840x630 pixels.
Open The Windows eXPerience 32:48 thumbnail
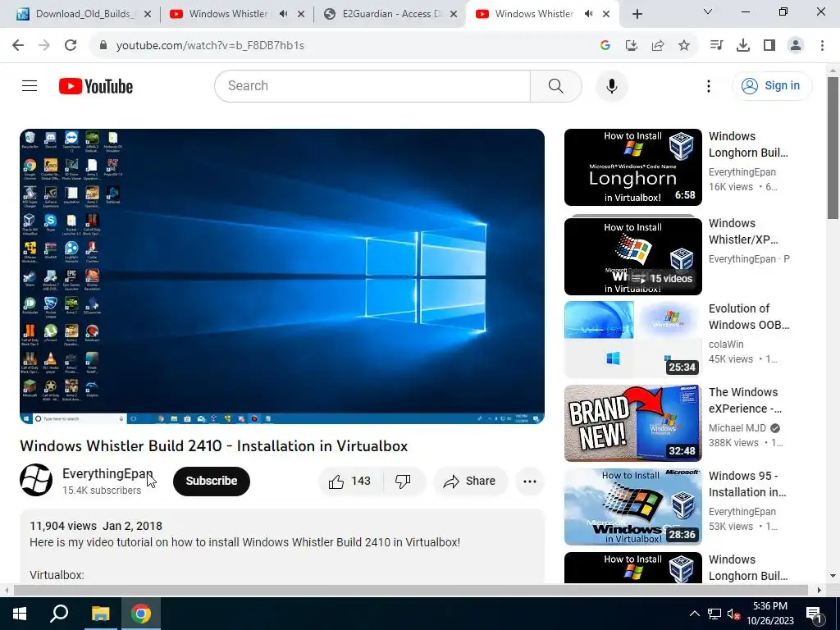[632, 423]
